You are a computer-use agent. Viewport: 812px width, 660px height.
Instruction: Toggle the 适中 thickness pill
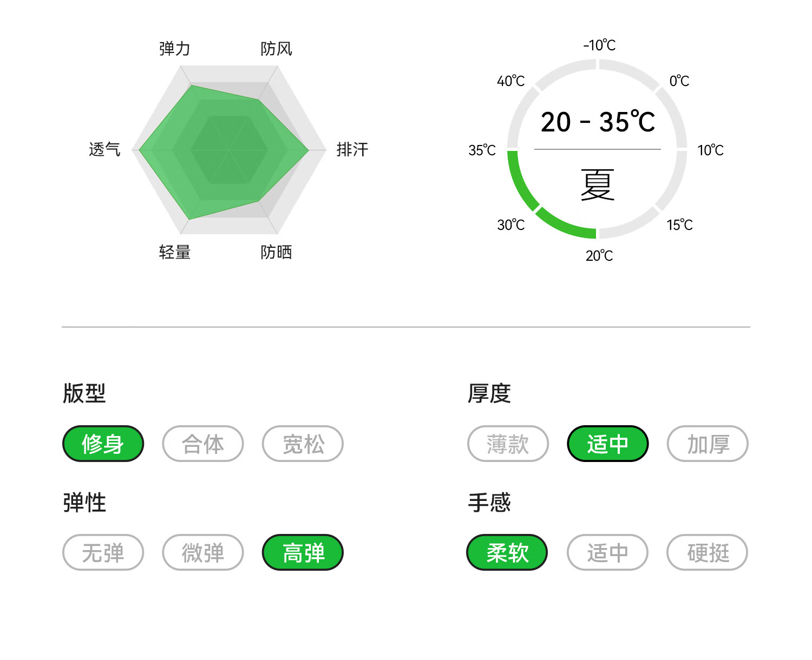click(x=607, y=444)
